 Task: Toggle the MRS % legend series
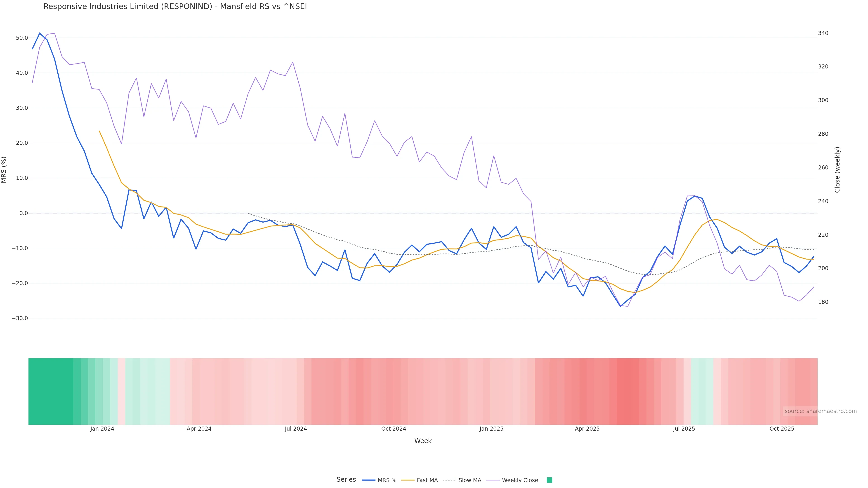pos(387,480)
